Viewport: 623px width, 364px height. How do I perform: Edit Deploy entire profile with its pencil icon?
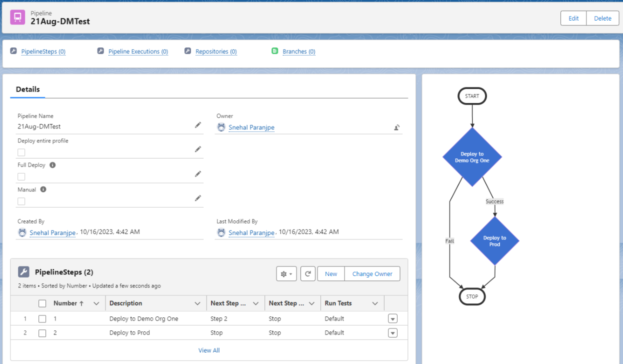point(198,149)
